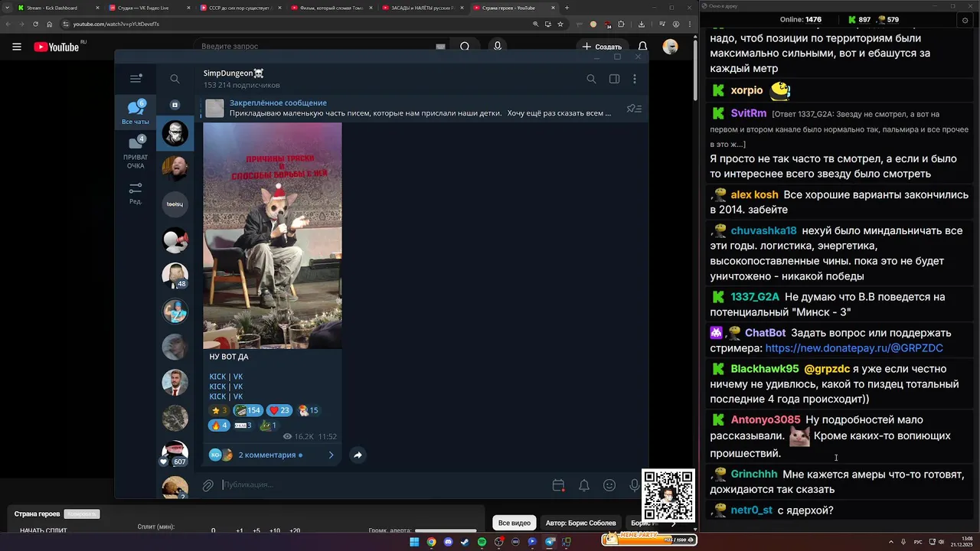The width and height of the screenshot is (980, 551).
Task: Open the 'Все чаты' folder
Action: 136,112
